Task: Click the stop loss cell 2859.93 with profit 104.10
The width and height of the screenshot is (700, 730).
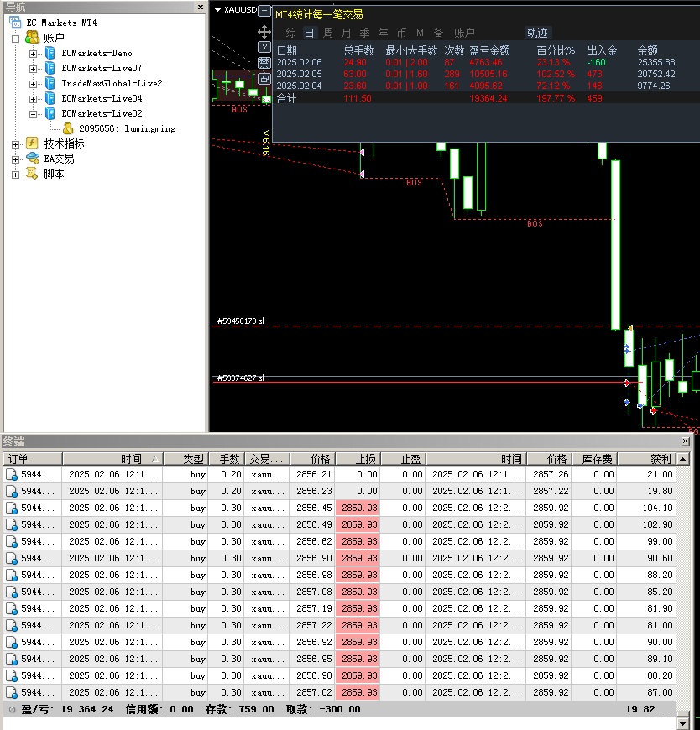Action: point(358,508)
